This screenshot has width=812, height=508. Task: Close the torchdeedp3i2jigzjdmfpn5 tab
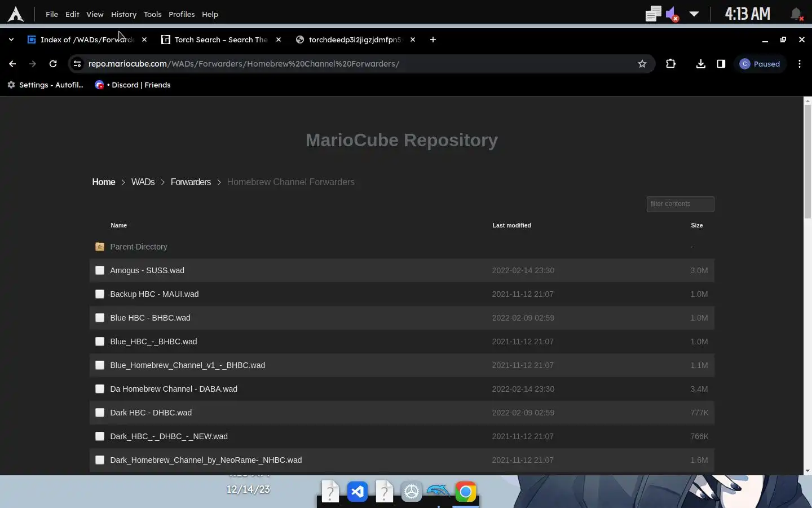[x=413, y=40]
